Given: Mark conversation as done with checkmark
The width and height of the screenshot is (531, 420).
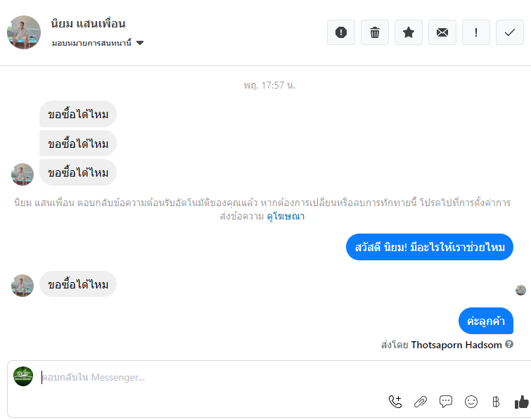Looking at the screenshot, I should 510,32.
